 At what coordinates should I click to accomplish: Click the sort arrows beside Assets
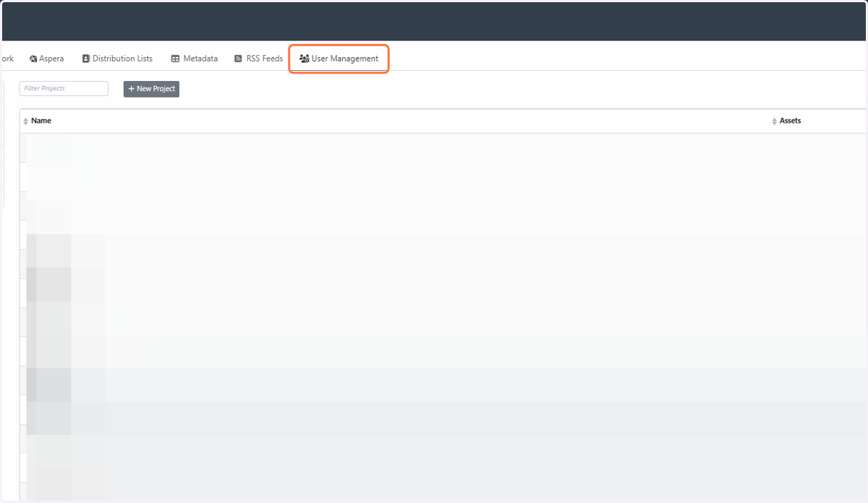tap(775, 121)
